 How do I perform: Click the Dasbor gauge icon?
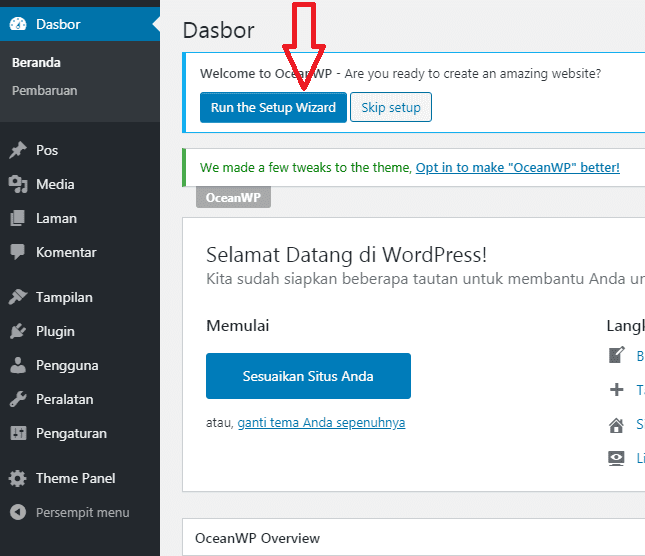pos(18,24)
